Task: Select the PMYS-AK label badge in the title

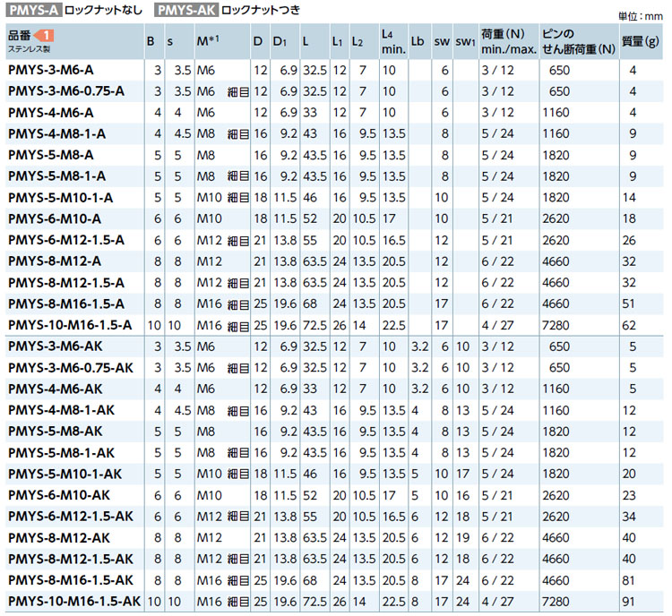Action: coord(185,11)
